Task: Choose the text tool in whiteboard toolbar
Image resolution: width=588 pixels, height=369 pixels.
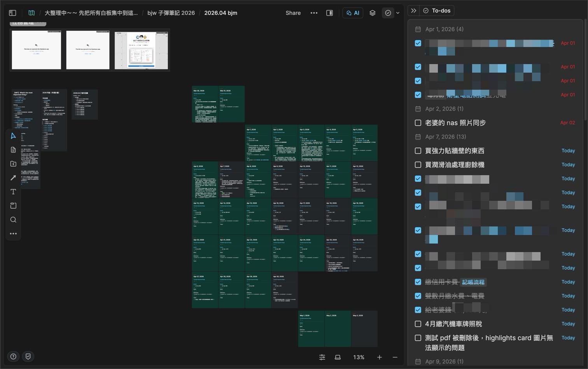Action: coord(13,192)
